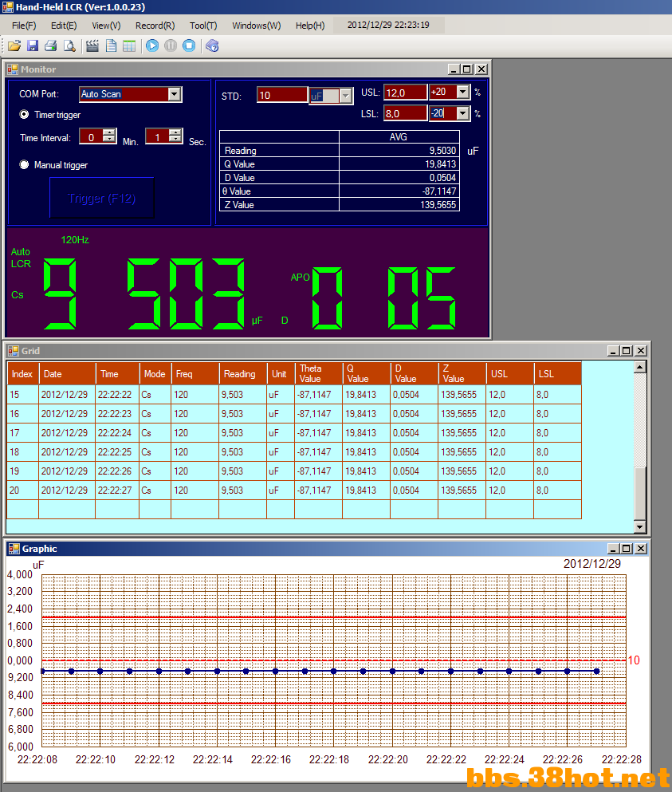672x792 pixels.
Task: Close the Monitor window
Action: 481,69
